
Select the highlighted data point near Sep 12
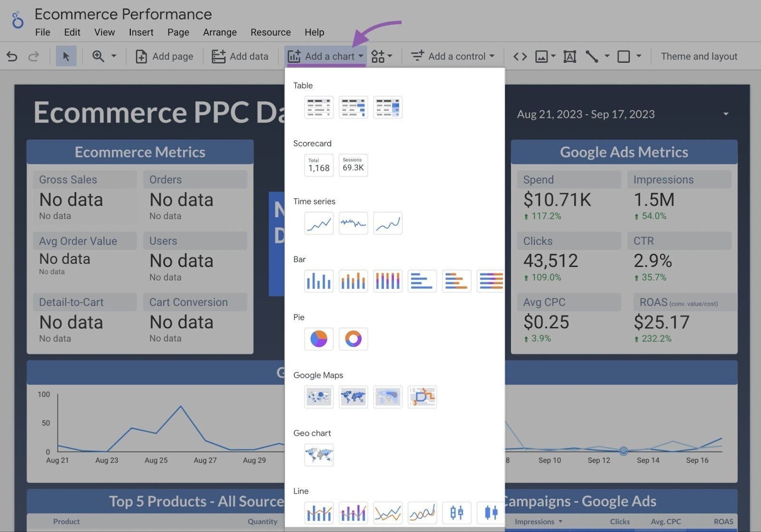pyautogui.click(x=623, y=451)
